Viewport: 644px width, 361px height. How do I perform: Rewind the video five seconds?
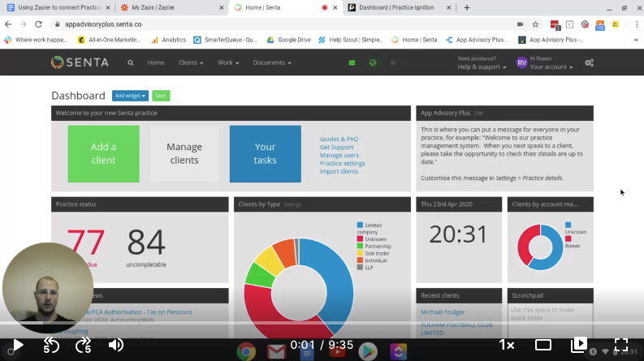(x=51, y=345)
